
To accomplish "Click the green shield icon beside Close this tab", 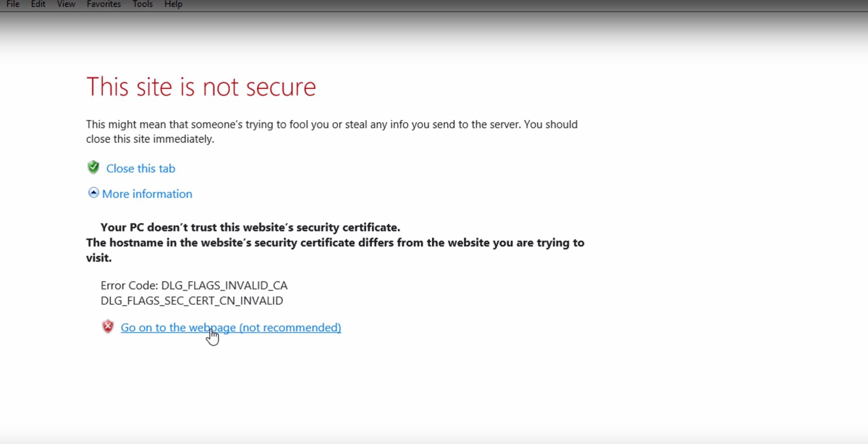I will coord(94,168).
